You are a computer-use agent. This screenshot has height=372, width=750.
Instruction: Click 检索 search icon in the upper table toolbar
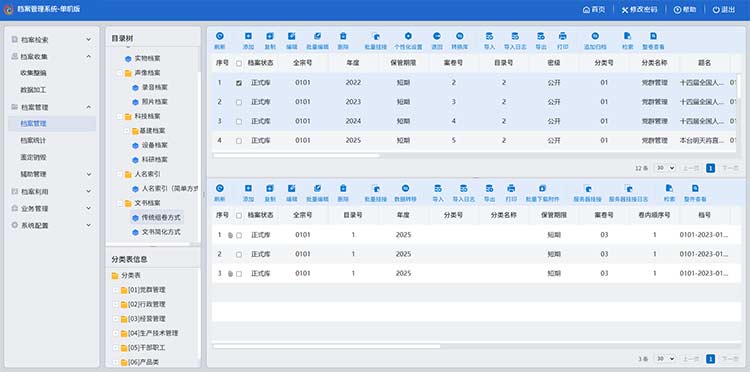pyautogui.click(x=628, y=36)
